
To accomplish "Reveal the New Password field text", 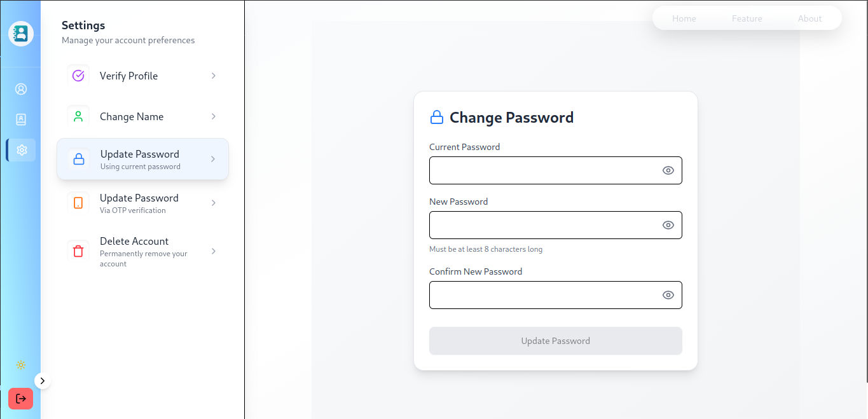I will point(668,225).
